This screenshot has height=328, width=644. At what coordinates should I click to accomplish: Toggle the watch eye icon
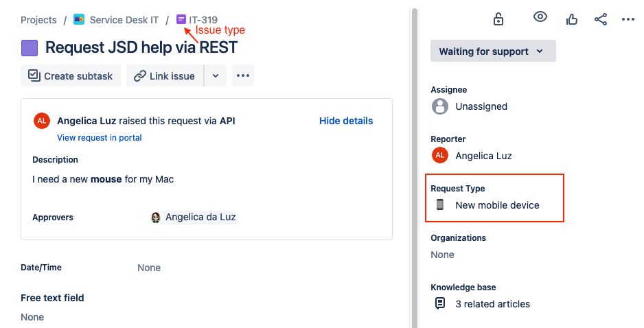point(540,17)
